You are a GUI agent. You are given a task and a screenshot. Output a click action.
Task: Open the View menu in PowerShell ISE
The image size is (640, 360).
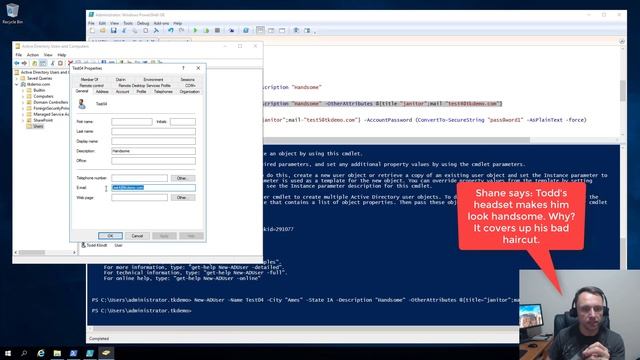[114, 23]
